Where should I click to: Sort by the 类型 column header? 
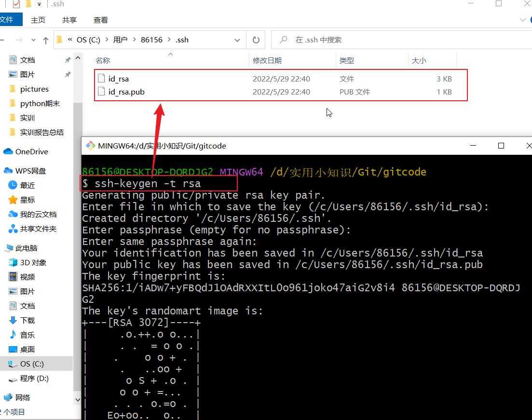point(347,60)
